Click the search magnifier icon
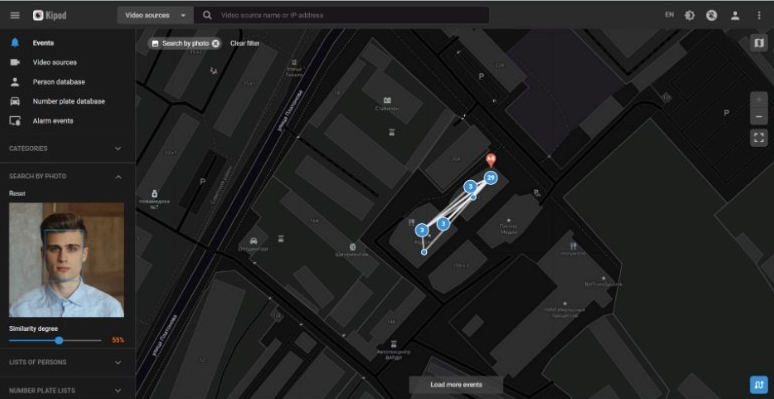The image size is (774, 399). pos(207,15)
